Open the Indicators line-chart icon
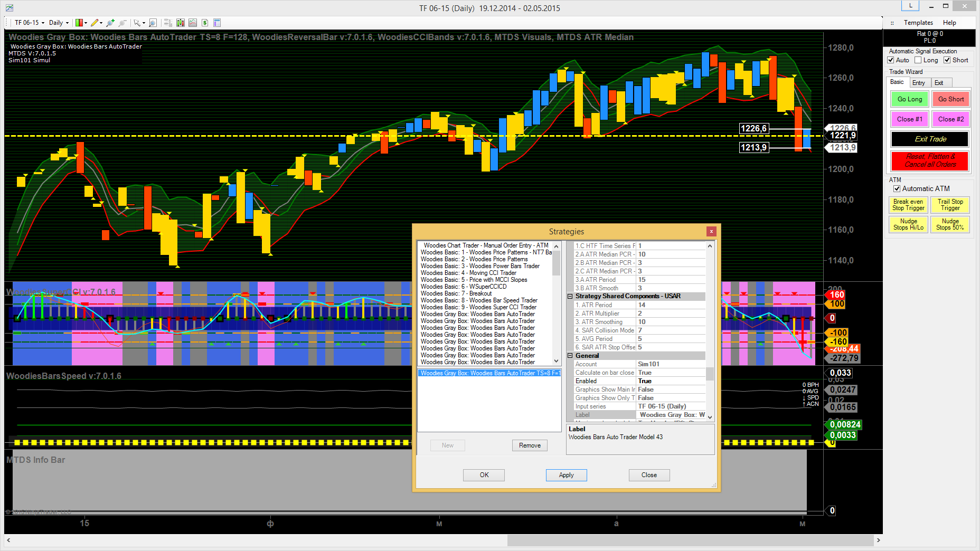Image resolution: width=980 pixels, height=551 pixels. pyautogui.click(x=193, y=23)
